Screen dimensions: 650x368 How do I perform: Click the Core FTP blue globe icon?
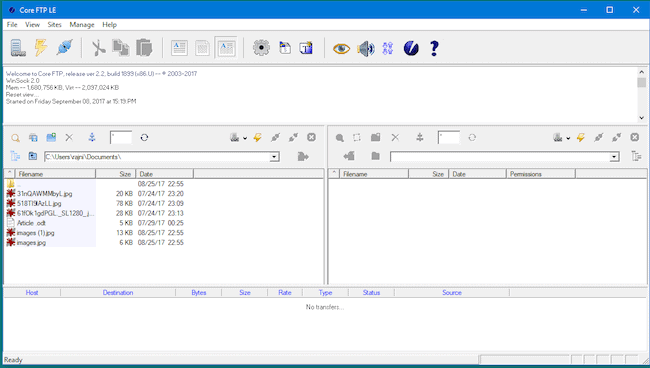click(x=411, y=48)
